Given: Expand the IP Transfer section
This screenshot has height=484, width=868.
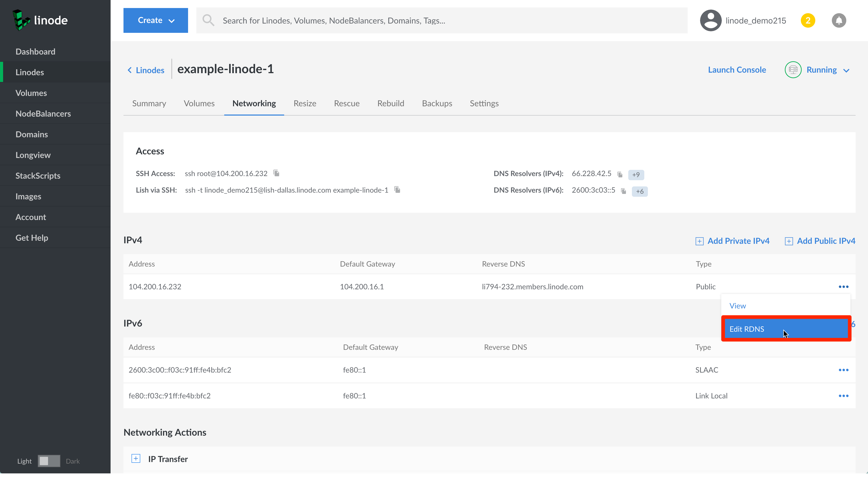Looking at the screenshot, I should point(136,458).
